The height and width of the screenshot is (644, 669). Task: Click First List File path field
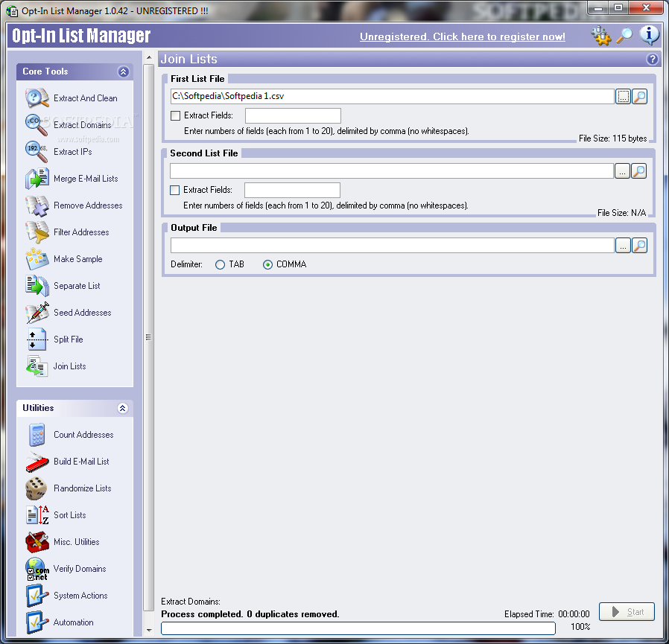392,96
